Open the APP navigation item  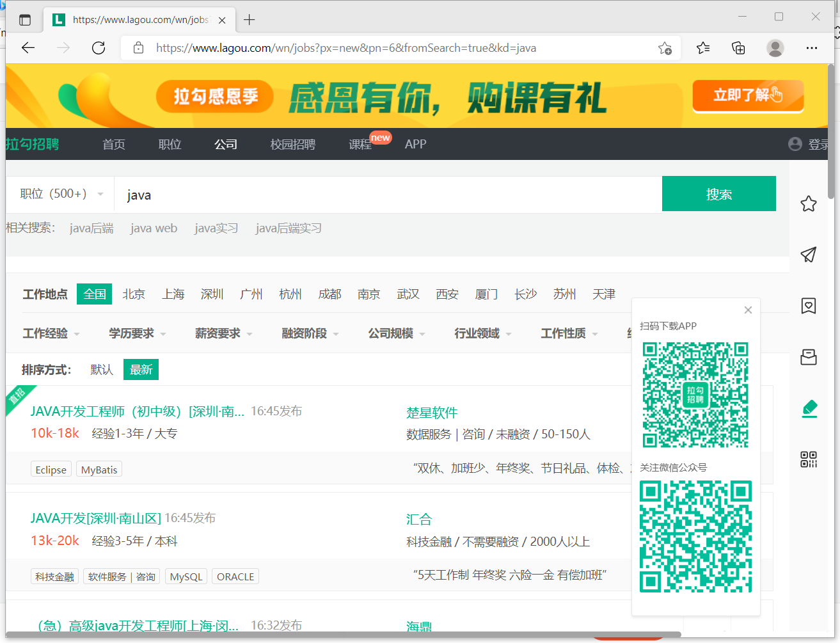(x=416, y=145)
